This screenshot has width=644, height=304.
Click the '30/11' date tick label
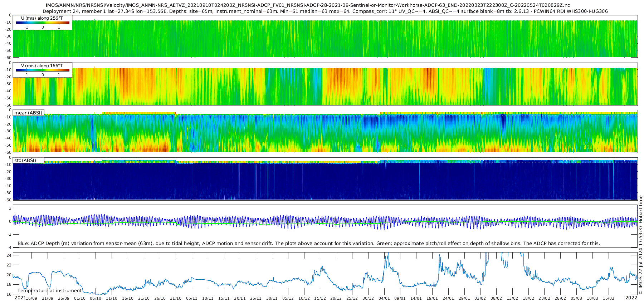[x=272, y=298]
